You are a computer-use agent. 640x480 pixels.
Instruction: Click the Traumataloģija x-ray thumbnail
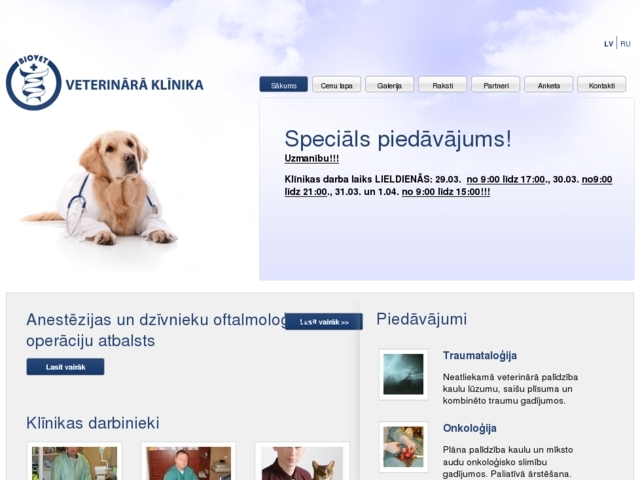[404, 374]
